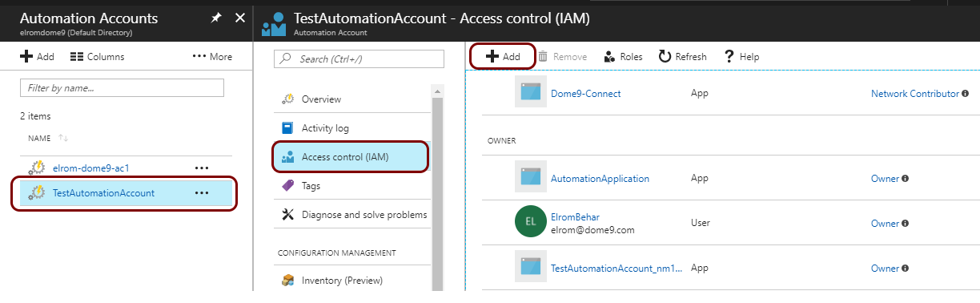Open the elrom-dome9-ac1 automation account
980x303 pixels.
point(90,168)
